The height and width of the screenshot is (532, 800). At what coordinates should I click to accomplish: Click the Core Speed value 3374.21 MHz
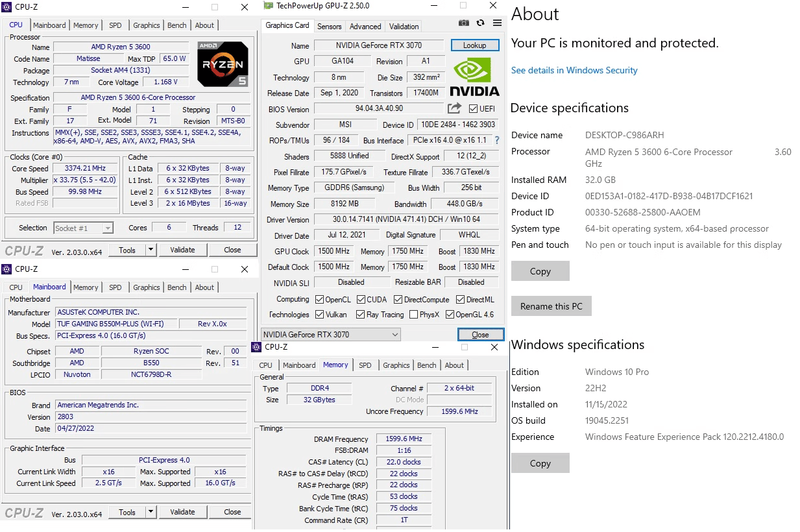click(86, 169)
